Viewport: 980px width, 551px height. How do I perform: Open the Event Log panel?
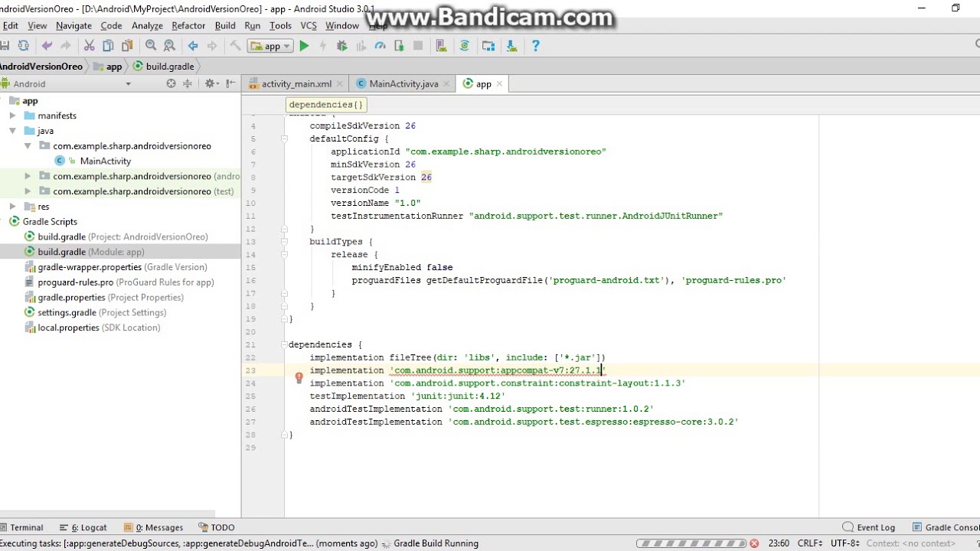868,527
